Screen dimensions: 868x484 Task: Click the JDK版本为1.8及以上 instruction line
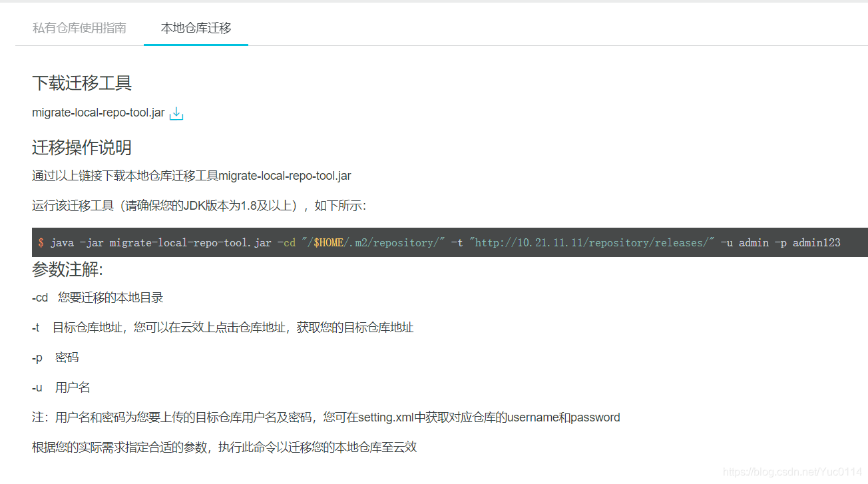(x=199, y=206)
